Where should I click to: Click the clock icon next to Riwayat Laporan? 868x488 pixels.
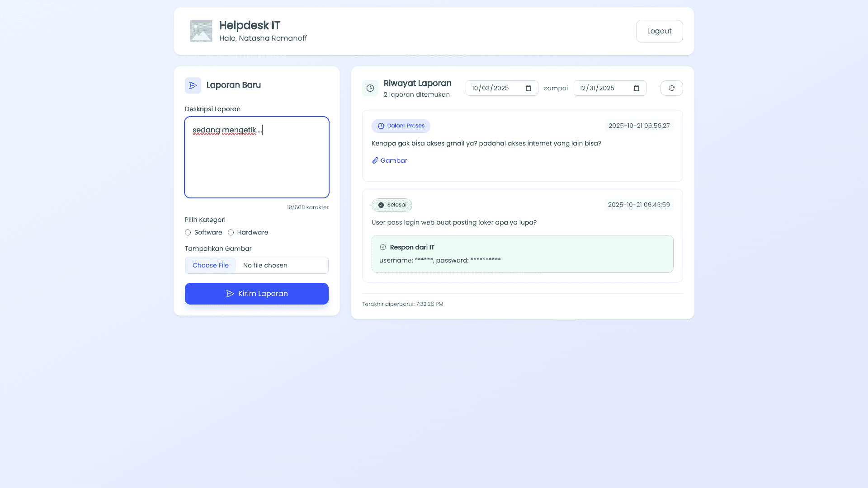[x=370, y=88]
